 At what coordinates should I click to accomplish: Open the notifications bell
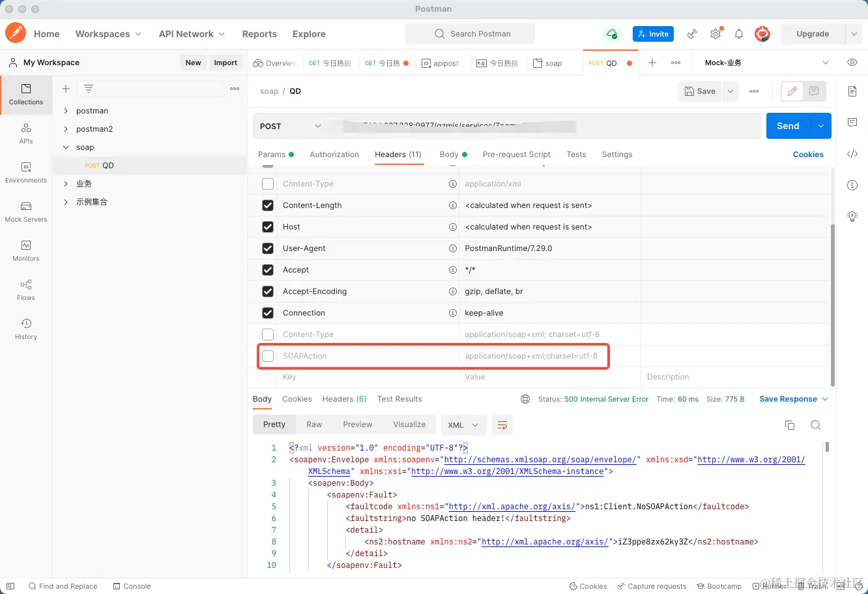tap(739, 34)
